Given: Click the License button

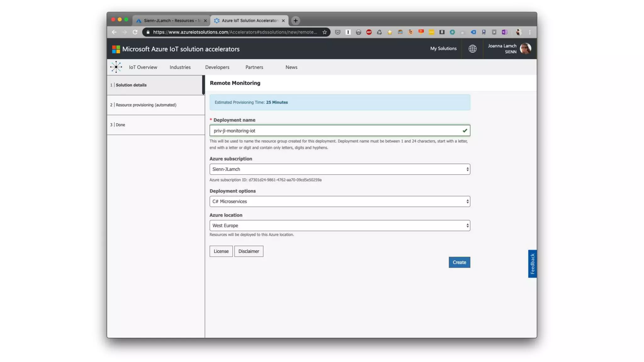Looking at the screenshot, I should [x=221, y=251].
